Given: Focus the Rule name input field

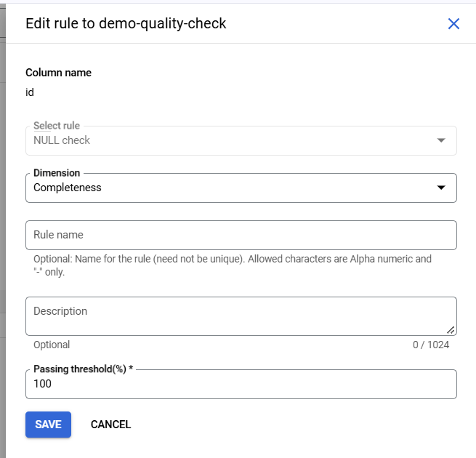Looking at the screenshot, I should click(x=241, y=235).
